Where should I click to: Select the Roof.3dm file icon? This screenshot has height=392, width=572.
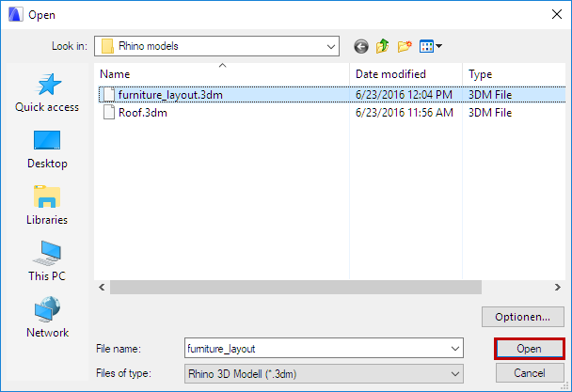tap(109, 112)
